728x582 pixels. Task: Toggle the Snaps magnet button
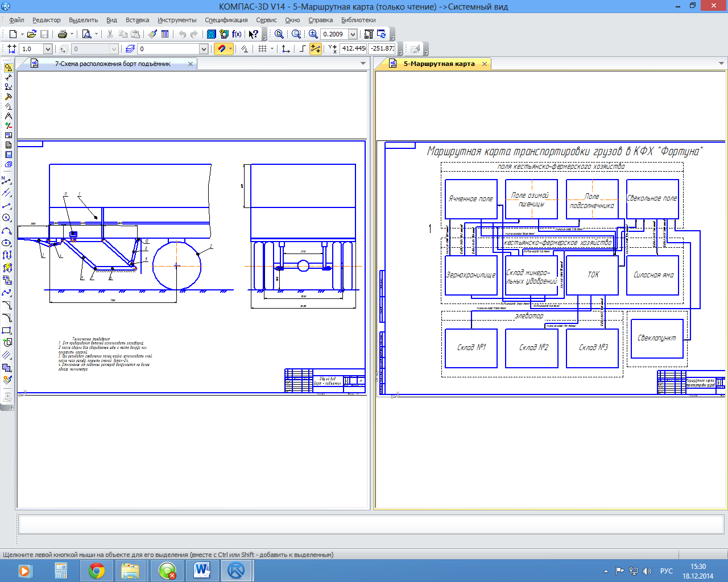tap(221, 49)
